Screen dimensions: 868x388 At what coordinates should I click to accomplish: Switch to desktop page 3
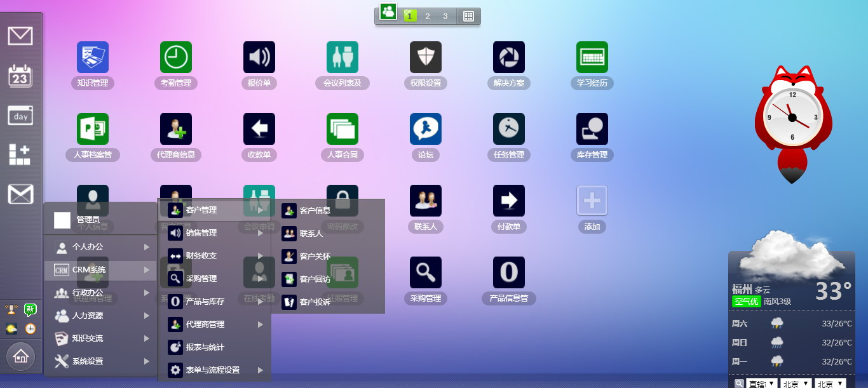(445, 17)
